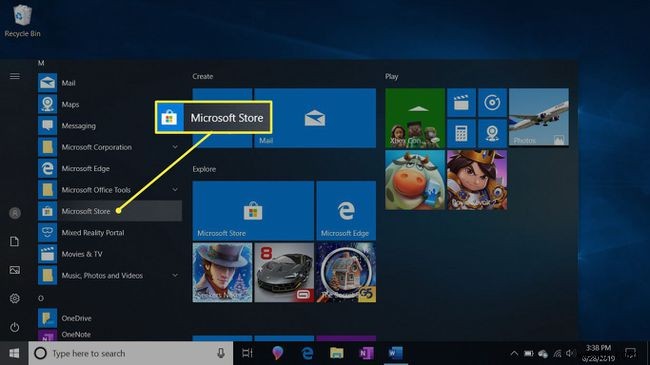Launch Maps from the app list
Viewport: 650px width, 365px height.
[x=110, y=105]
